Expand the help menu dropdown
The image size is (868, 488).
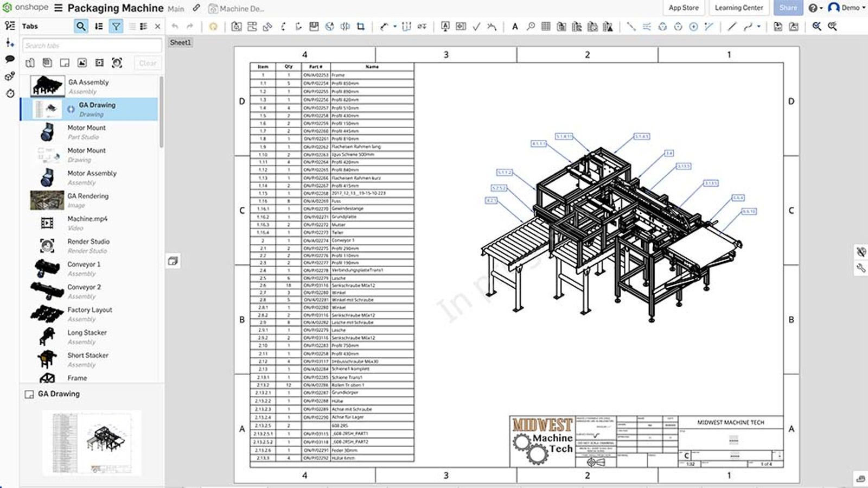pos(815,8)
